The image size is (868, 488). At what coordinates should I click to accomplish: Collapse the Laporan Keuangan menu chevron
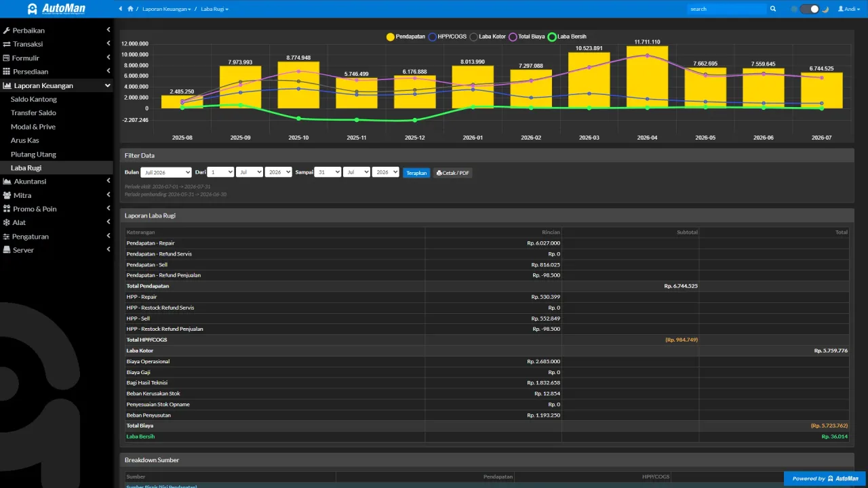(108, 85)
